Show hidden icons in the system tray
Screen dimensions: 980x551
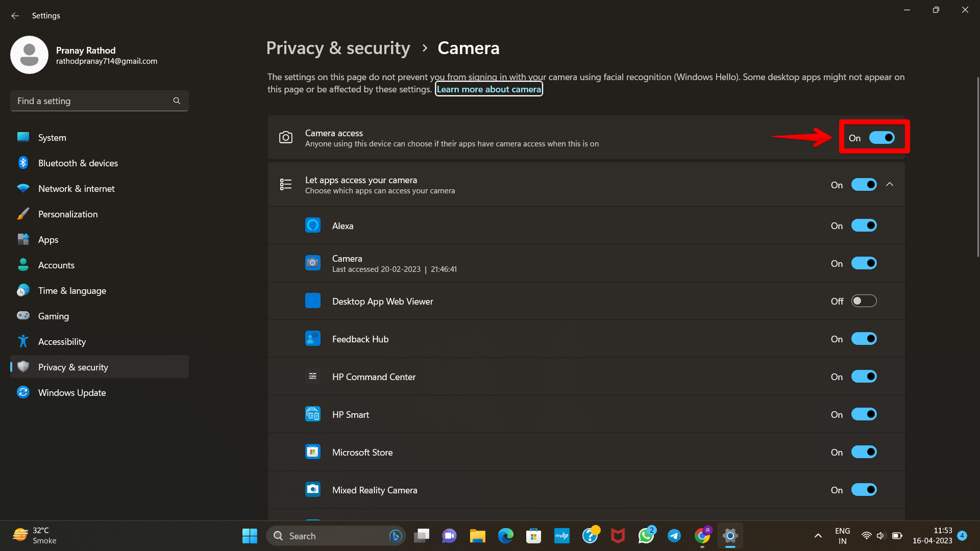pyautogui.click(x=818, y=536)
